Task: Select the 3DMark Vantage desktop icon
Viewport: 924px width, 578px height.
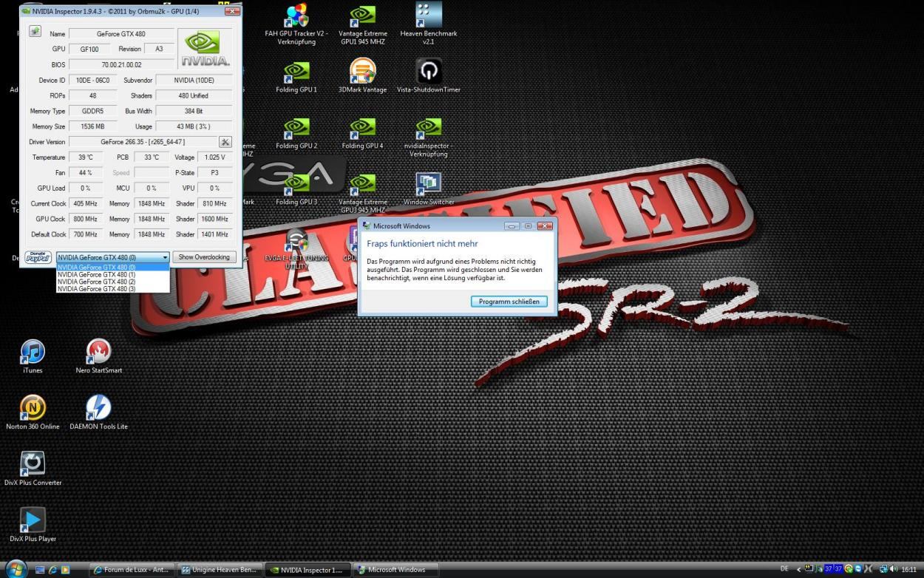Action: pyautogui.click(x=362, y=76)
